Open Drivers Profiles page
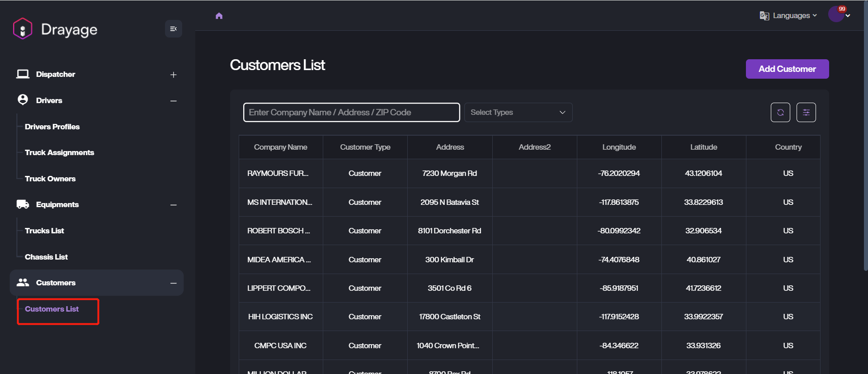 pyautogui.click(x=52, y=127)
